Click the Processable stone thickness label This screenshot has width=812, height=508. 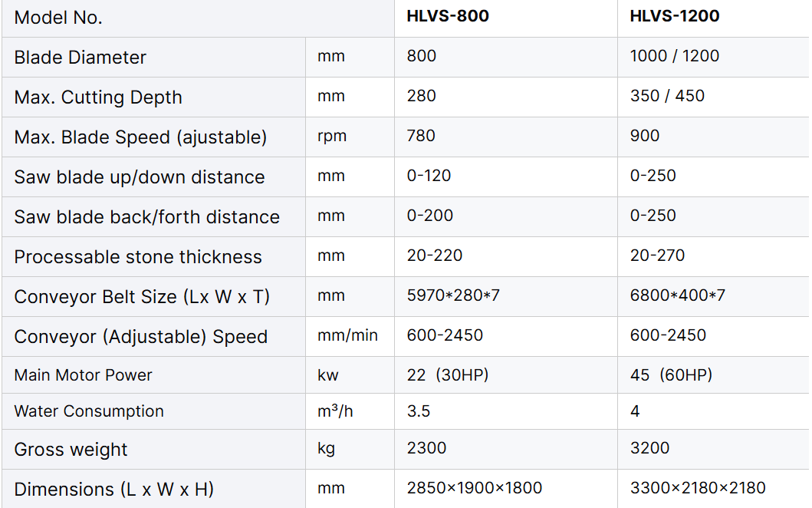click(x=138, y=257)
